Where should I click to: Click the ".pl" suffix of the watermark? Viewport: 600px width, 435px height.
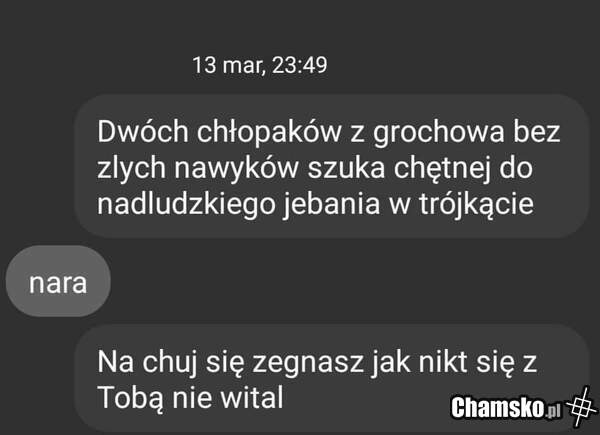click(553, 411)
